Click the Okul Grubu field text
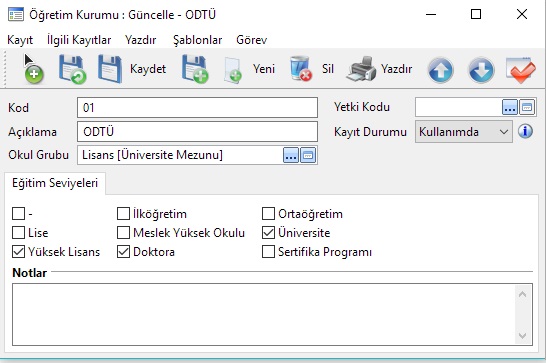 (152, 155)
